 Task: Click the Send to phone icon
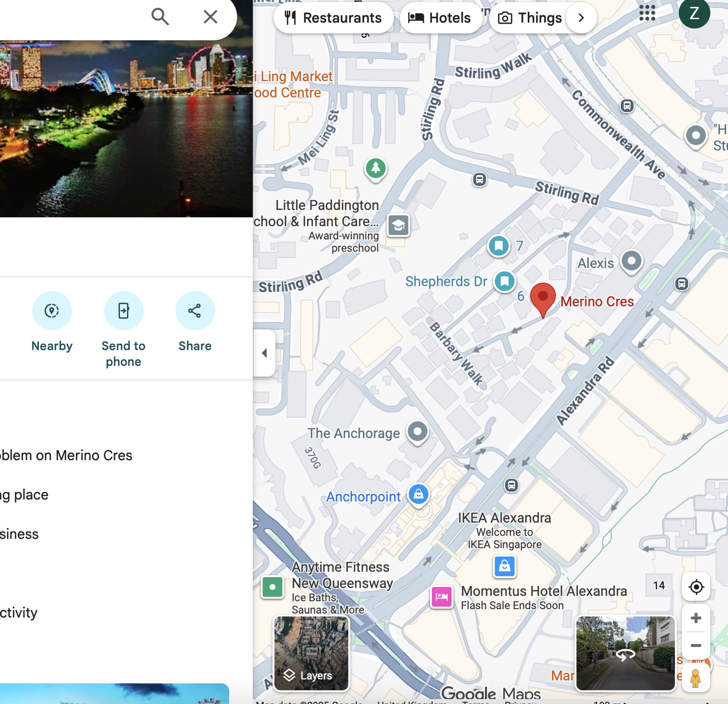[x=123, y=311]
